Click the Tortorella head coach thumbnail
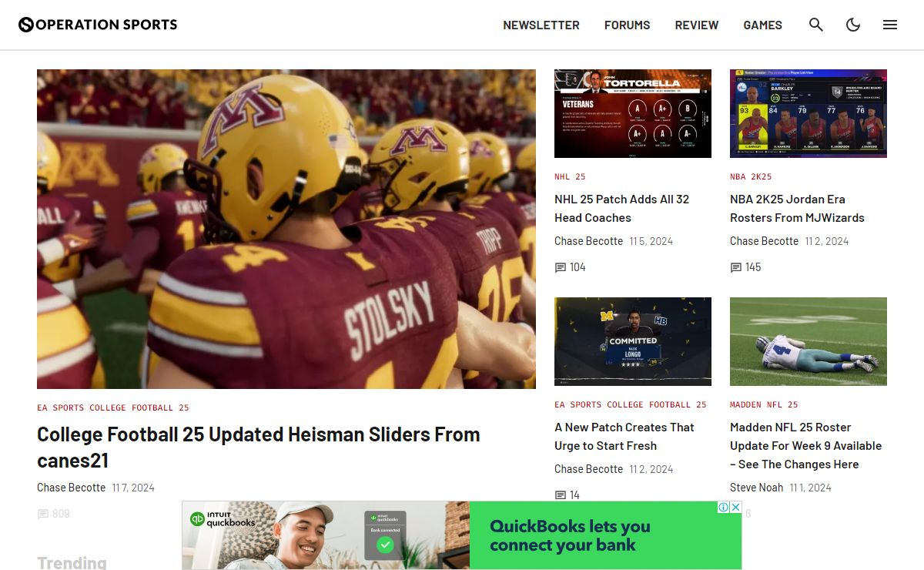This screenshot has height=570, width=924. [x=633, y=113]
